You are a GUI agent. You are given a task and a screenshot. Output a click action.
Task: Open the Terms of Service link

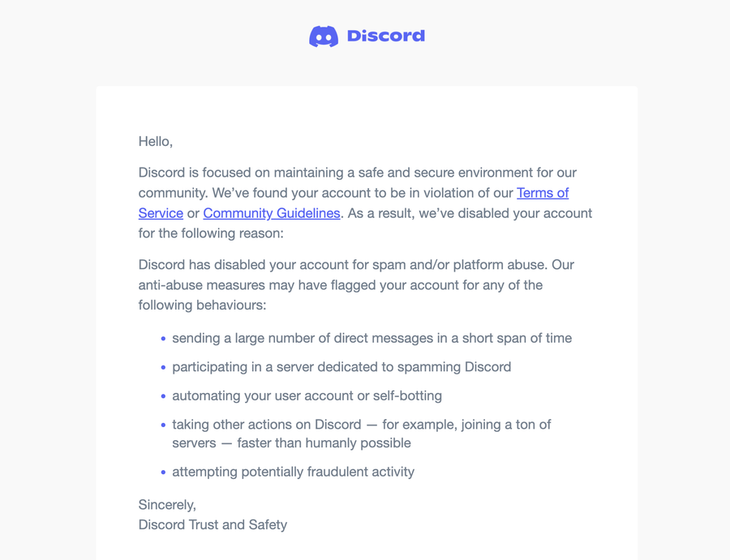542,193
